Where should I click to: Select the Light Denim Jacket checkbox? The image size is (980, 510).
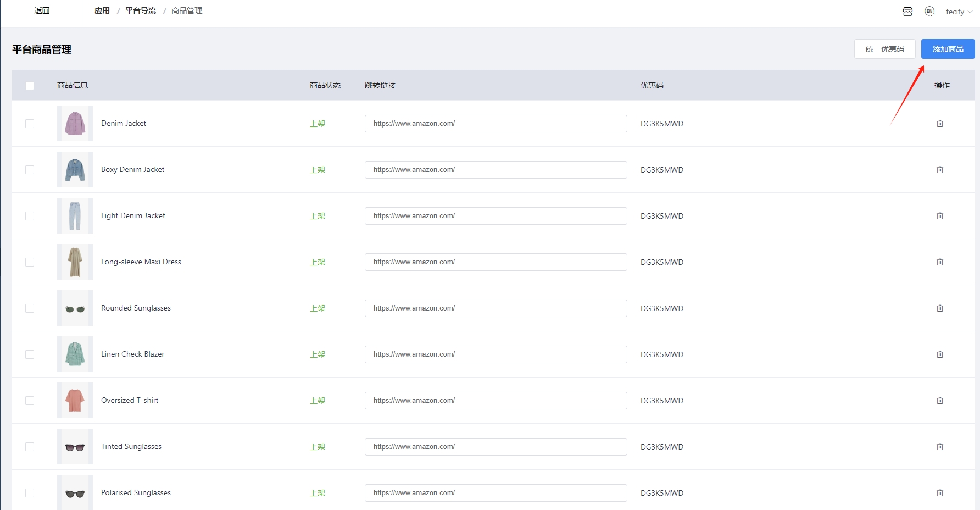[x=30, y=216]
